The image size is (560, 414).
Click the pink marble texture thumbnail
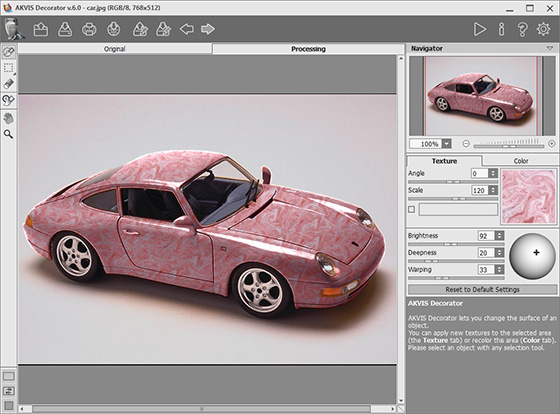(528, 196)
